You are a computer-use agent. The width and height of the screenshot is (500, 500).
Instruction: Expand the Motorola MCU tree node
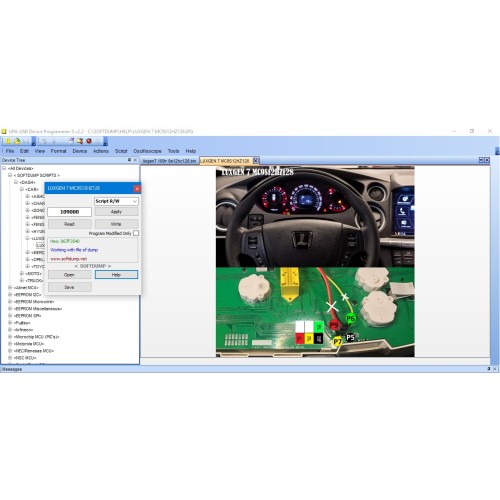(10, 344)
